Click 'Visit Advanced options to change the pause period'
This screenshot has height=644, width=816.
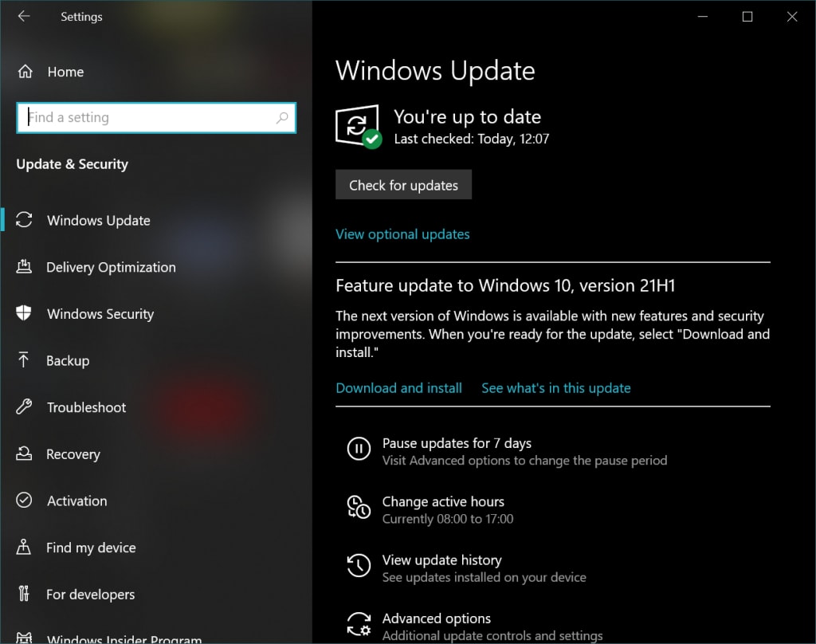524,460
